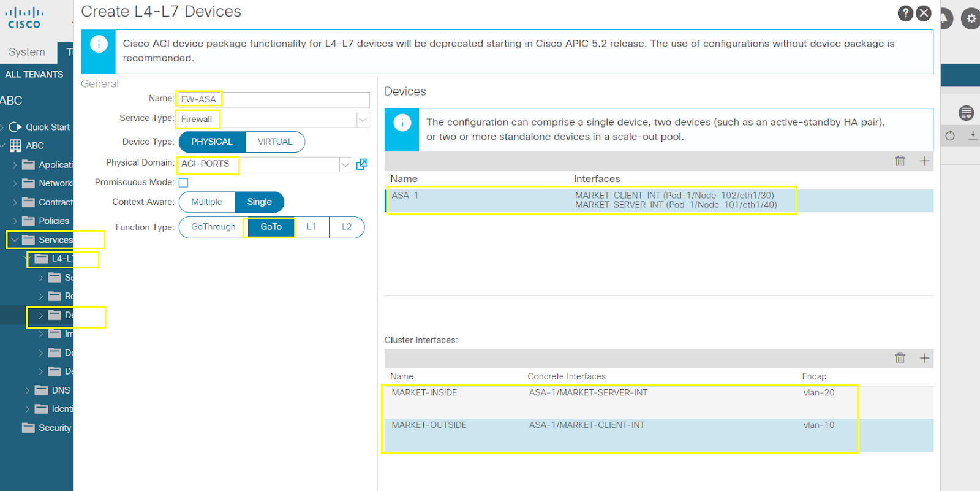The height and width of the screenshot is (491, 980).
Task: Open the settings gear icon
Action: [x=971, y=18]
